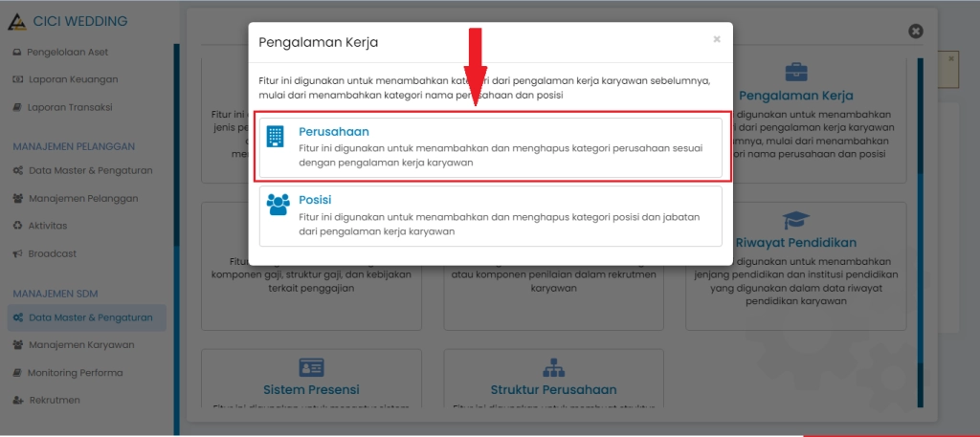Open the Sistem Presensi card
The image size is (980, 437).
coord(311,379)
